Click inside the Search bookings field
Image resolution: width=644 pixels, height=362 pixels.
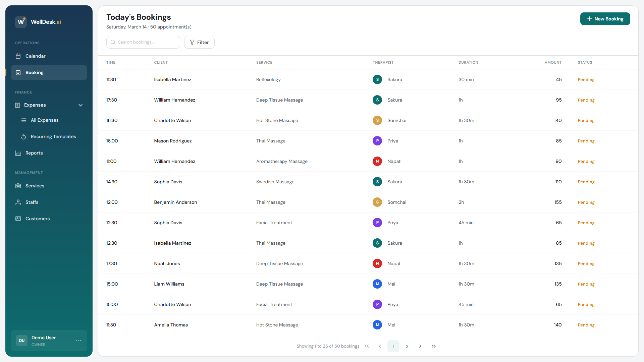(143, 42)
